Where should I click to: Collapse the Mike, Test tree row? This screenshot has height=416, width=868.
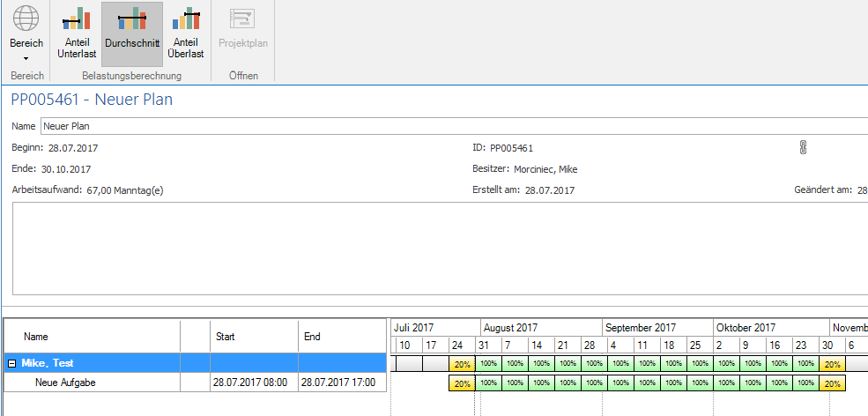click(x=12, y=363)
